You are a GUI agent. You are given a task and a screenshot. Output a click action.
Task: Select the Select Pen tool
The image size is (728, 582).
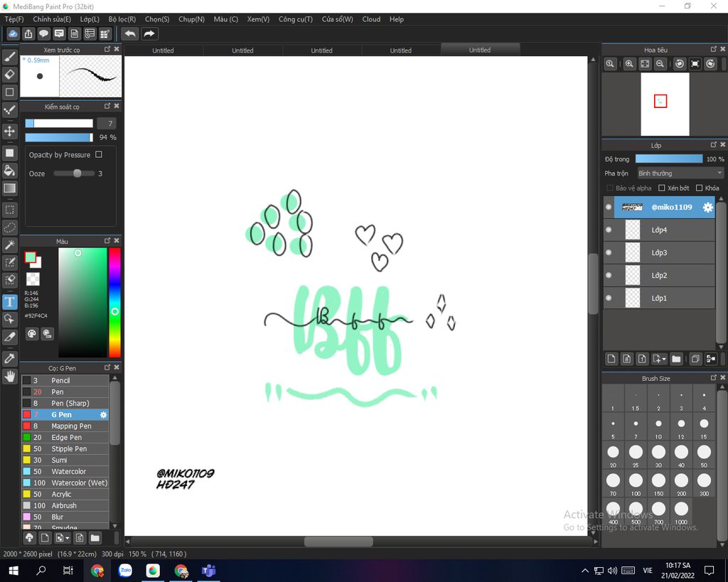9,262
